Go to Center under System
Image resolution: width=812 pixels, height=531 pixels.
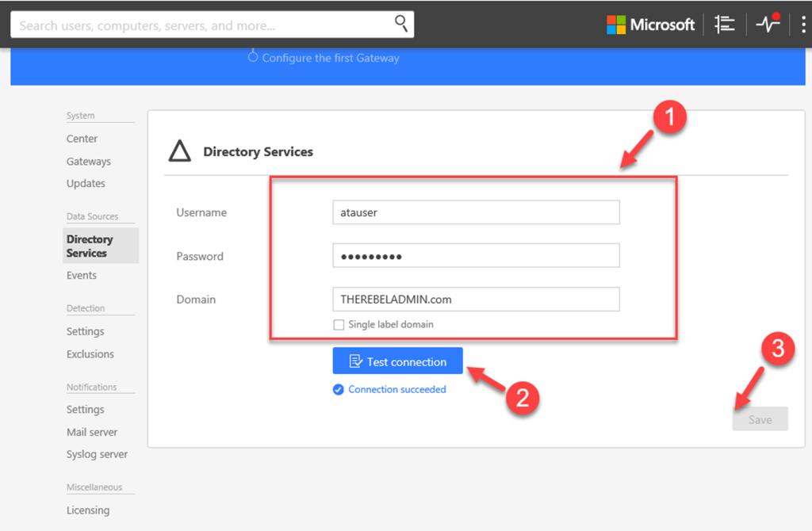(x=82, y=138)
